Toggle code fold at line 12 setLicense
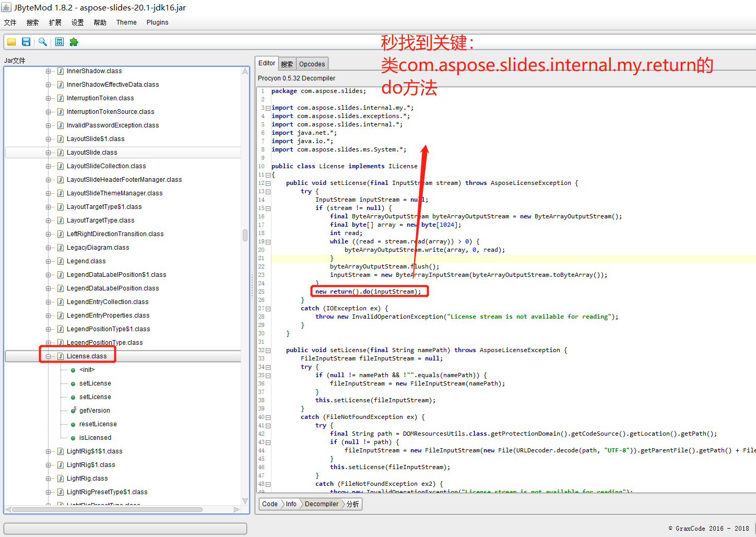This screenshot has width=756, height=537. [x=268, y=183]
